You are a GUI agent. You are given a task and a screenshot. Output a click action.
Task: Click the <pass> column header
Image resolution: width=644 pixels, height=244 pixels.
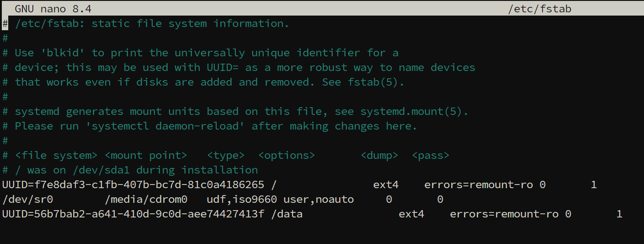(x=431, y=156)
